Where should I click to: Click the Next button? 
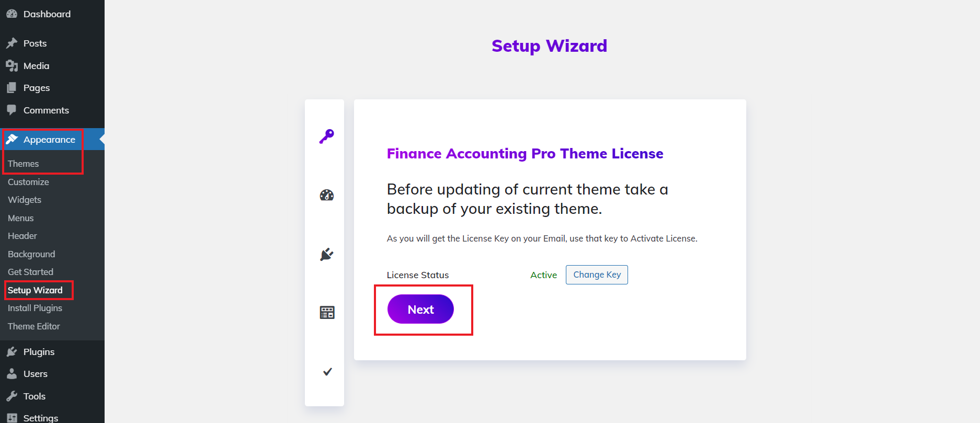(x=420, y=309)
